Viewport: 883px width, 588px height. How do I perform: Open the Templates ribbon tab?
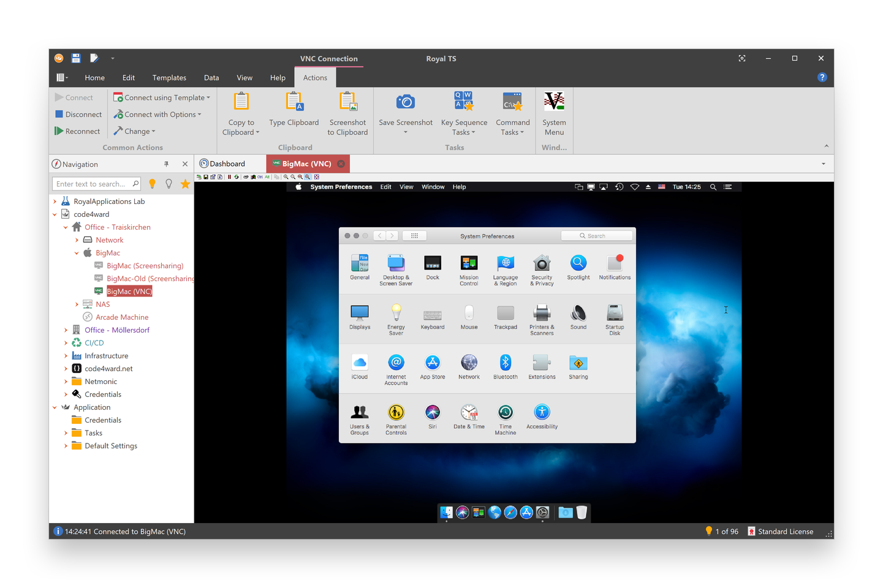[169, 77]
